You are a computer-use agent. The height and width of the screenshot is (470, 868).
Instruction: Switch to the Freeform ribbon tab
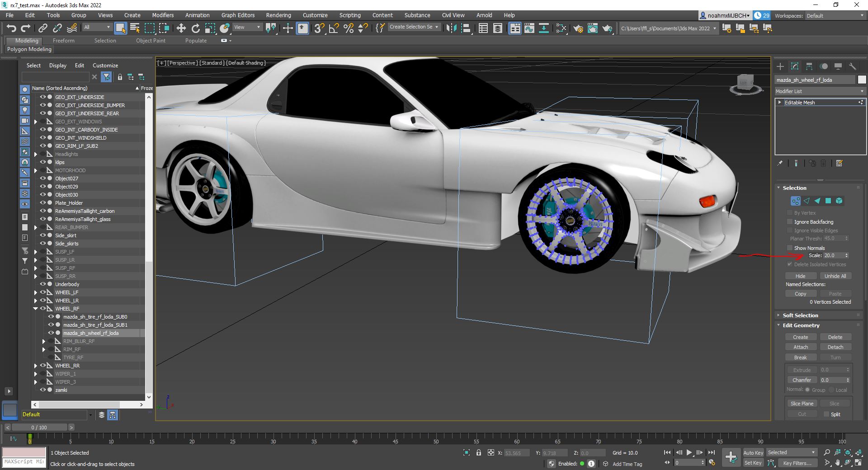pyautogui.click(x=63, y=41)
